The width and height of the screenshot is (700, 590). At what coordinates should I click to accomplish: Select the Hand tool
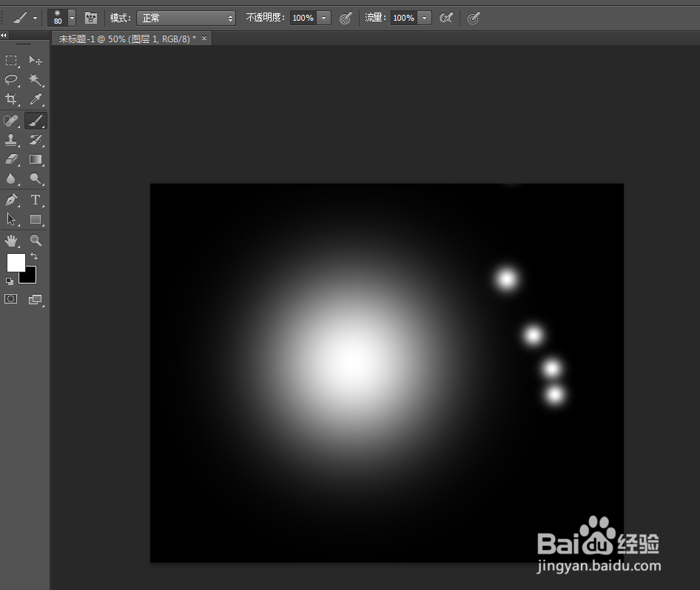pos(11,241)
